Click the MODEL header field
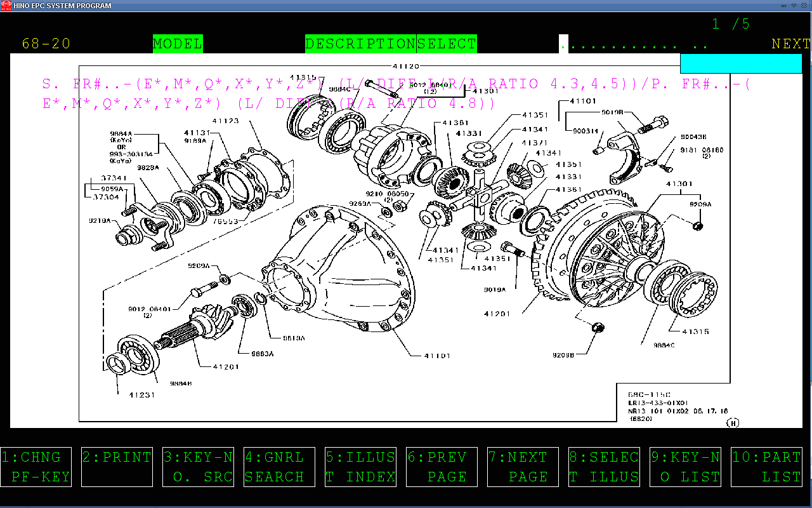Screen dimensions: 812x508 point(178,44)
